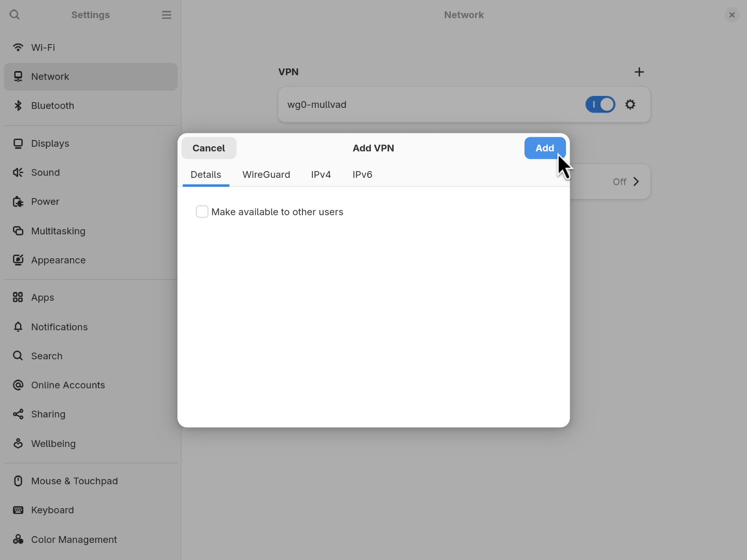Select the IPv6 tab

[x=362, y=175]
